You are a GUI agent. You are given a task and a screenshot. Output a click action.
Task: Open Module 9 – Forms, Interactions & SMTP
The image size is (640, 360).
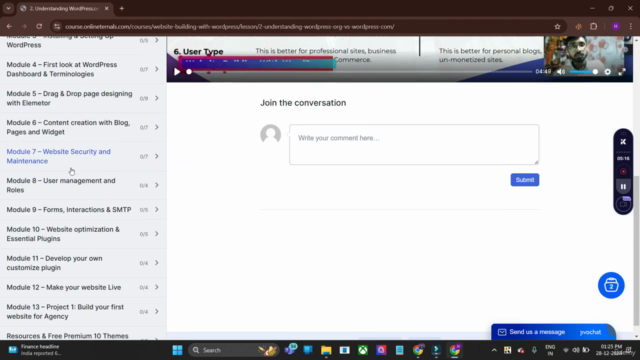69,209
